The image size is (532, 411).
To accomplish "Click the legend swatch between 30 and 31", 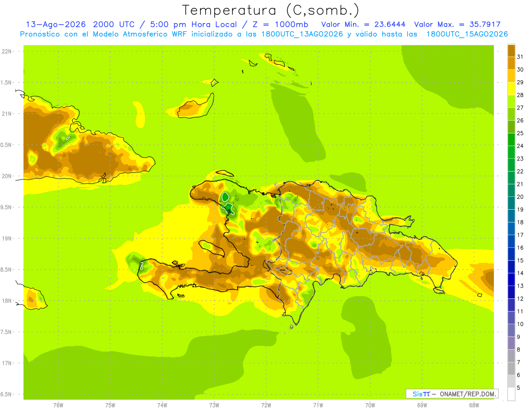I will (511, 63).
